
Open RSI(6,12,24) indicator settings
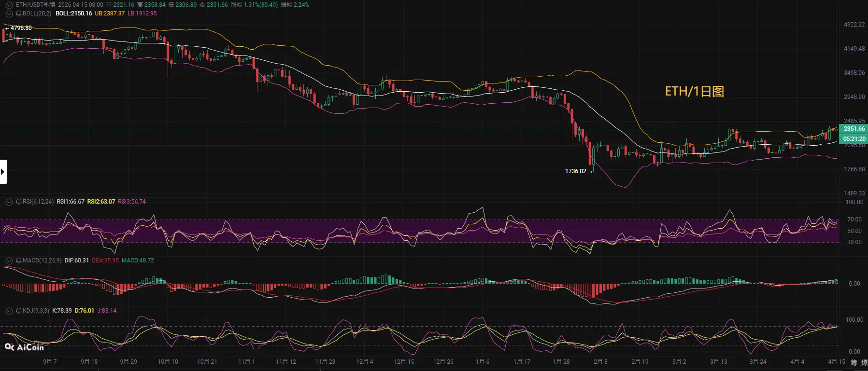38,202
